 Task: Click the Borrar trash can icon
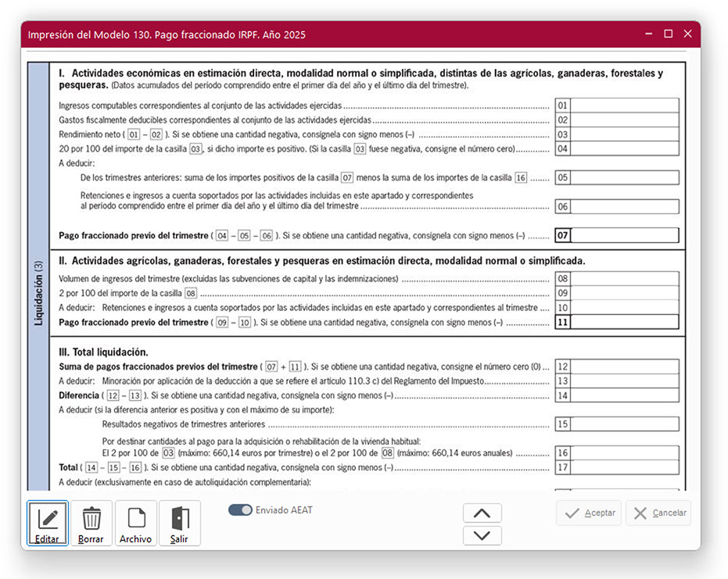coord(91,523)
